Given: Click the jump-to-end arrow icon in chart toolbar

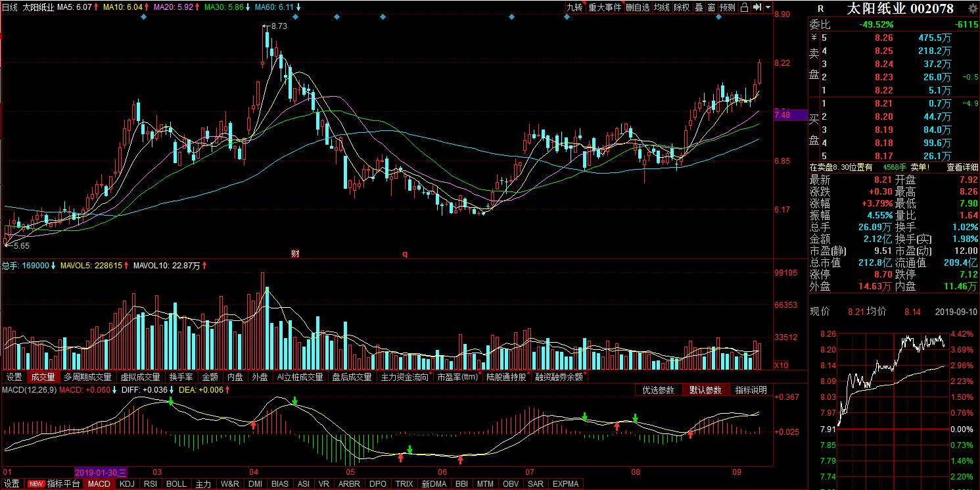Looking at the screenshot, I should 757,7.
